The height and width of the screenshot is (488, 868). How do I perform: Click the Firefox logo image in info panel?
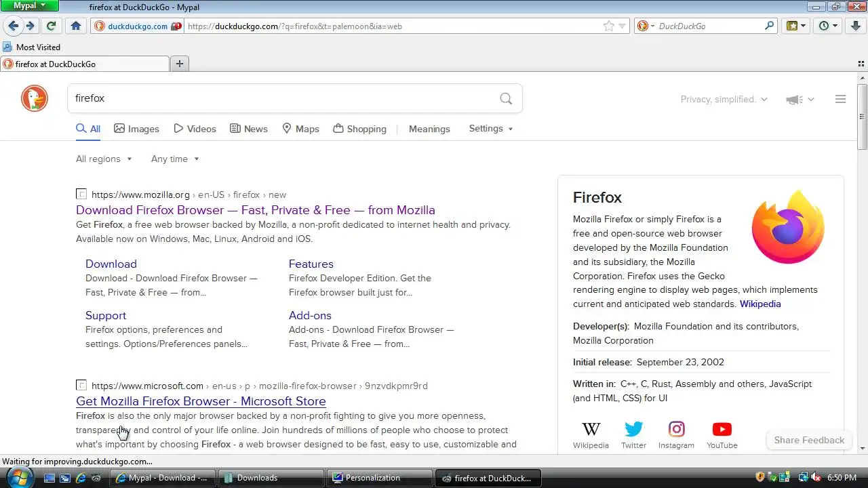click(x=788, y=226)
